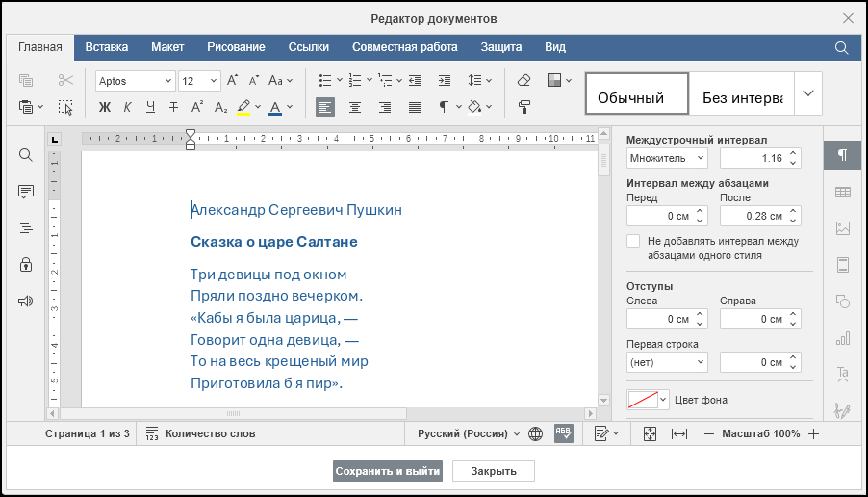The height and width of the screenshot is (497, 868).
Task: Align text right
Action: click(x=385, y=107)
